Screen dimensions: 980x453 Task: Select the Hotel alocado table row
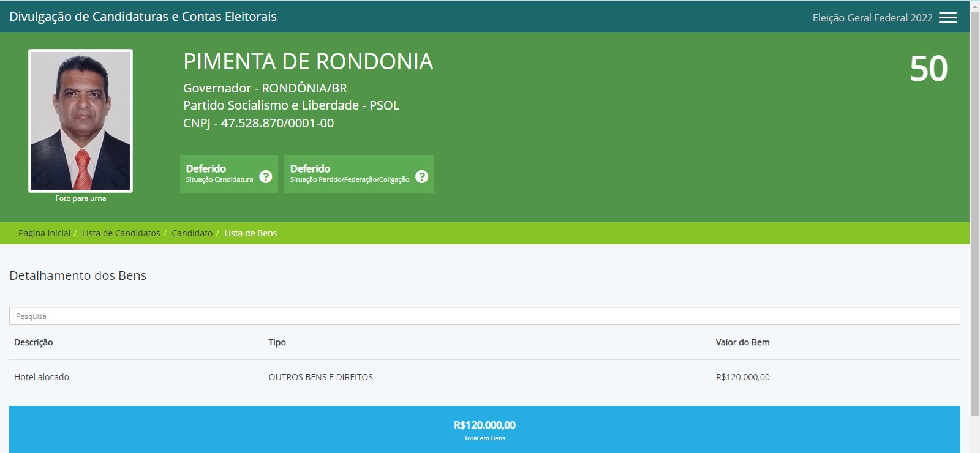42,377
